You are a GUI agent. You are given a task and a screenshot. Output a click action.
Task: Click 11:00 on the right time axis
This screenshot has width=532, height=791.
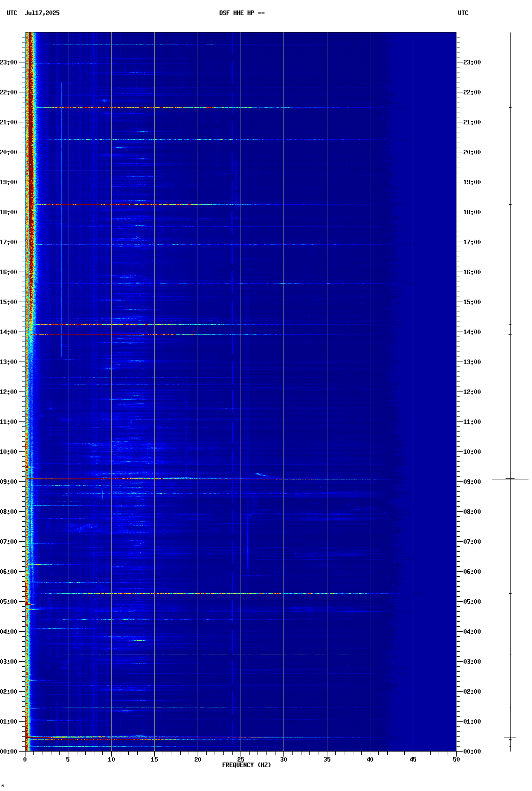click(x=472, y=422)
